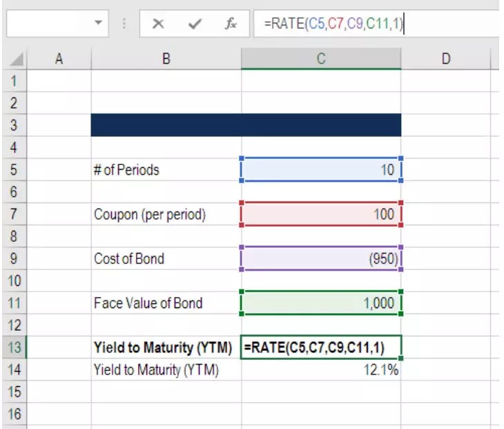Open Insert Function fx dialog
This screenshot has width=504, height=429.
click(x=231, y=23)
